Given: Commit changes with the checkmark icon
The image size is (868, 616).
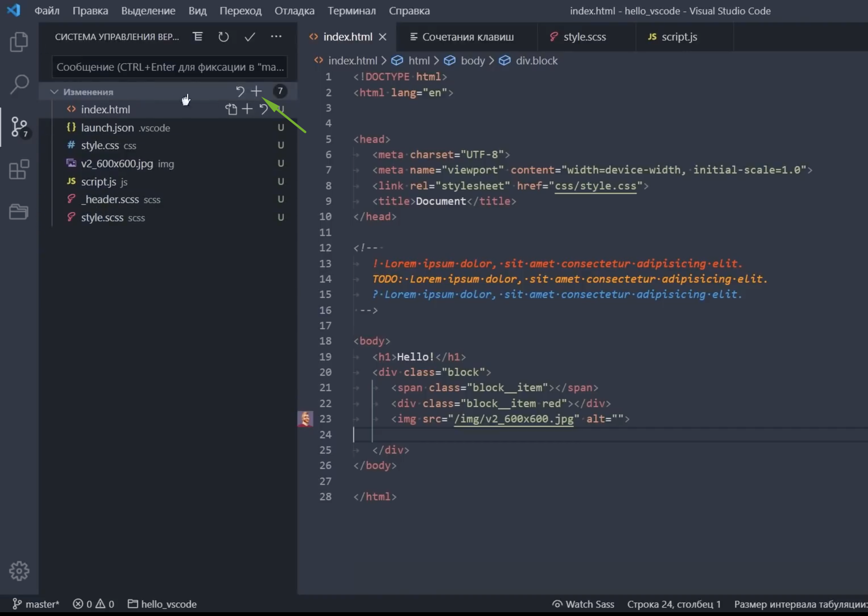Looking at the screenshot, I should coord(250,37).
